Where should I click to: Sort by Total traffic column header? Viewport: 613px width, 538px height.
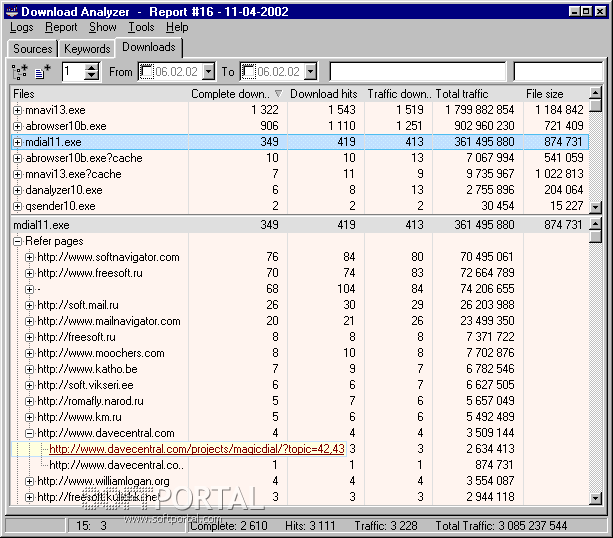point(478,94)
